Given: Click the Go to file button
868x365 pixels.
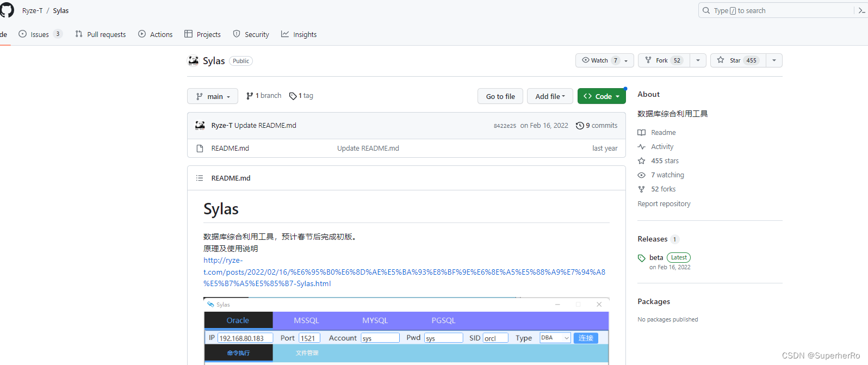Looking at the screenshot, I should 500,96.
